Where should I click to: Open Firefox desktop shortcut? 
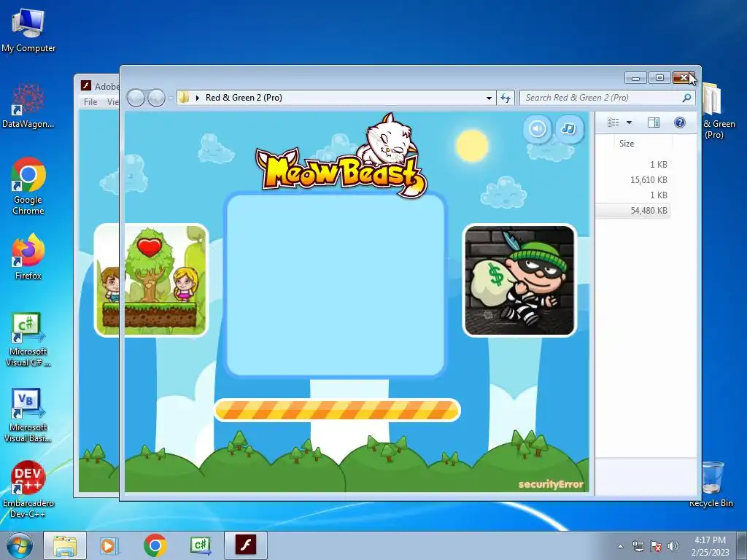pyautogui.click(x=28, y=256)
